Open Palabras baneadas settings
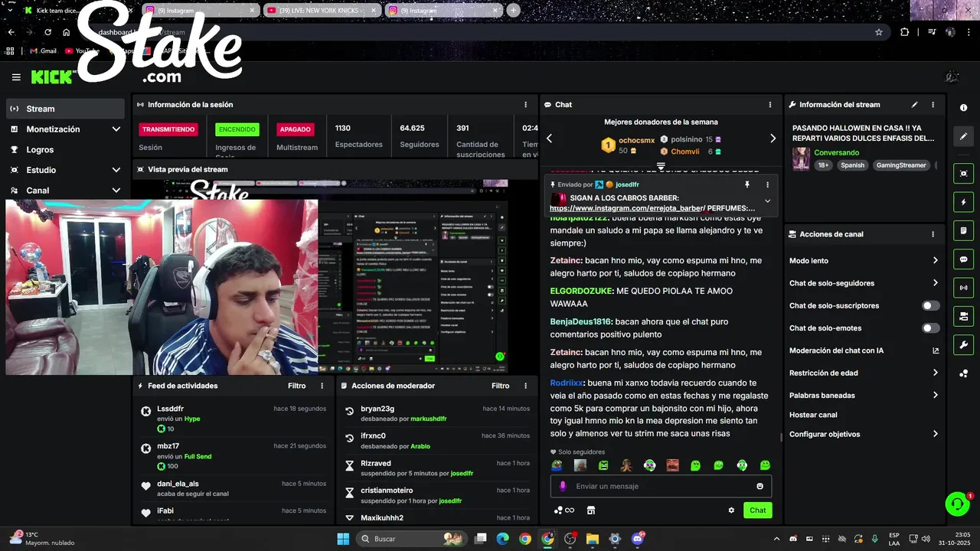This screenshot has height=551, width=980. (x=864, y=396)
